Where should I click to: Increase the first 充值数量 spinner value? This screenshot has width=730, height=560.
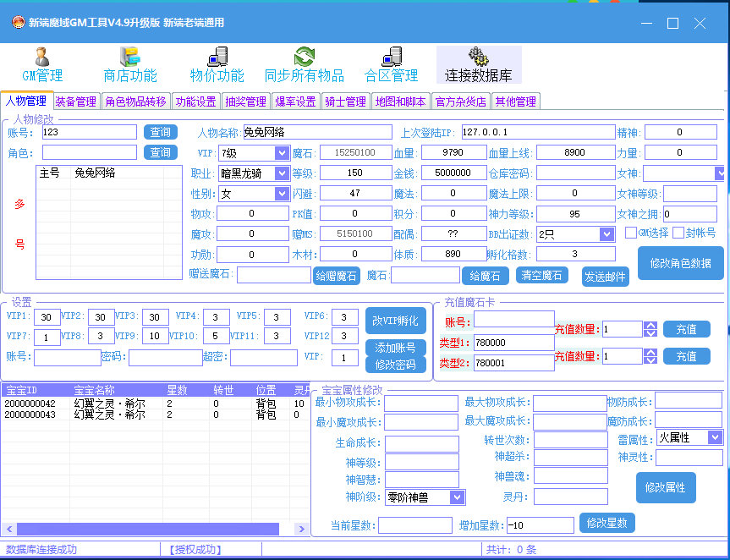coord(650,326)
